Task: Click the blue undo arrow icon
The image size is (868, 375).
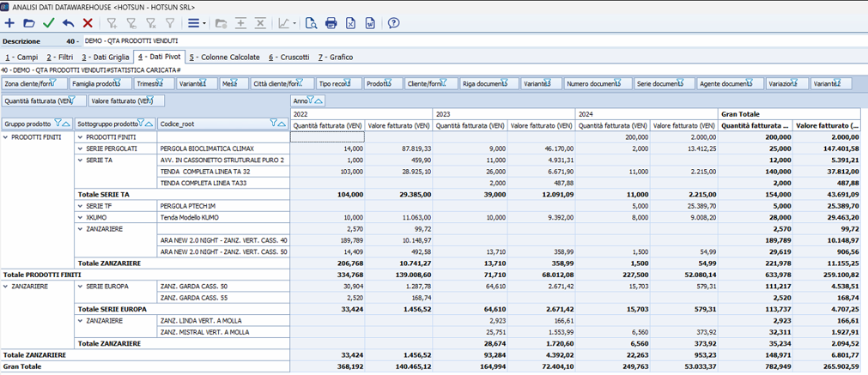Action: [x=69, y=23]
